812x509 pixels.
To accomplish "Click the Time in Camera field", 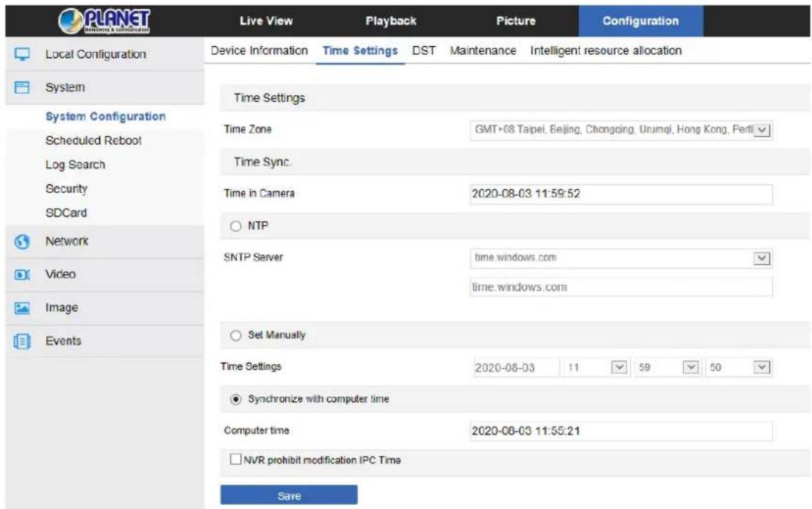I will (x=621, y=194).
